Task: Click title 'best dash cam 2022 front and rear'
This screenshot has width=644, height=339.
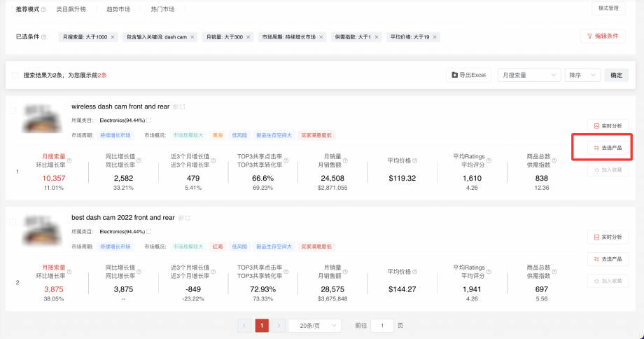Action: pyautogui.click(x=123, y=217)
